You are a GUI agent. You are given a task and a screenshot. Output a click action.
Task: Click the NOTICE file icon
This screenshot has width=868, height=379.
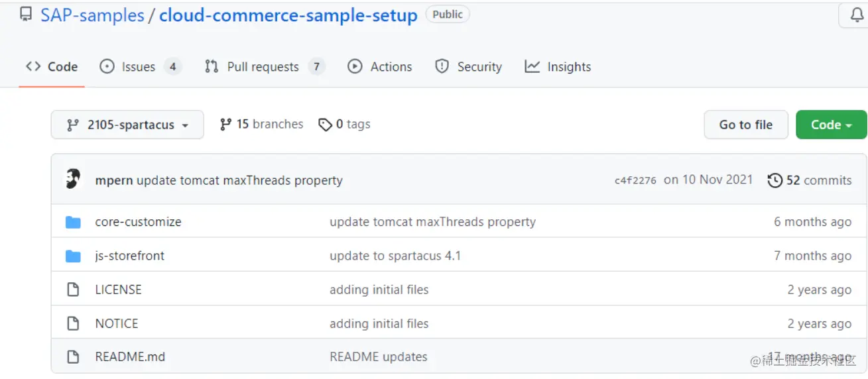point(73,323)
